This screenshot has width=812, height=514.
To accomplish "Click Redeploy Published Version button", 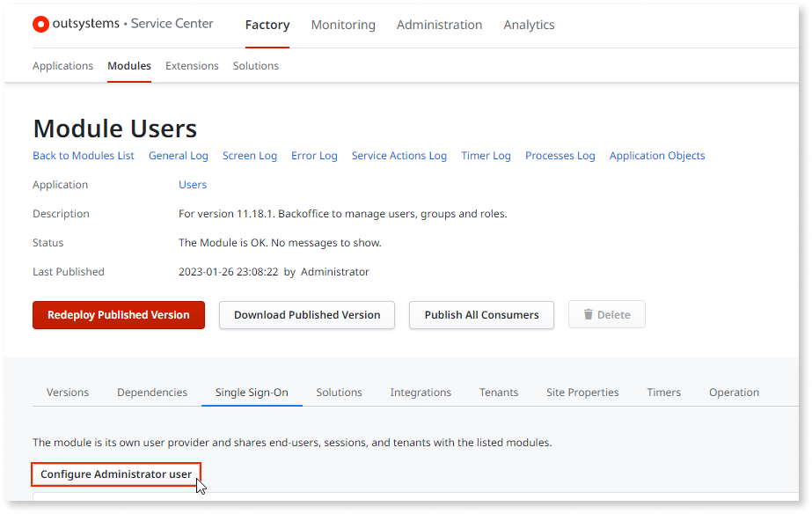I will [119, 315].
